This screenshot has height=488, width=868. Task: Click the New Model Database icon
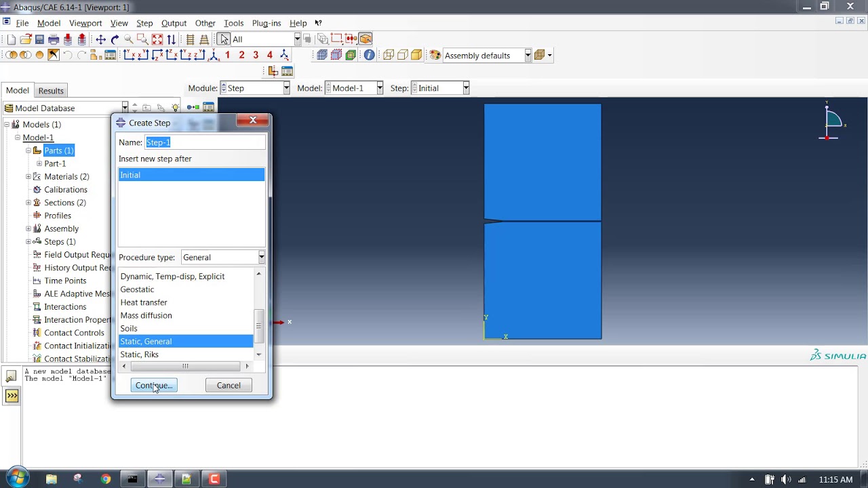click(x=12, y=39)
